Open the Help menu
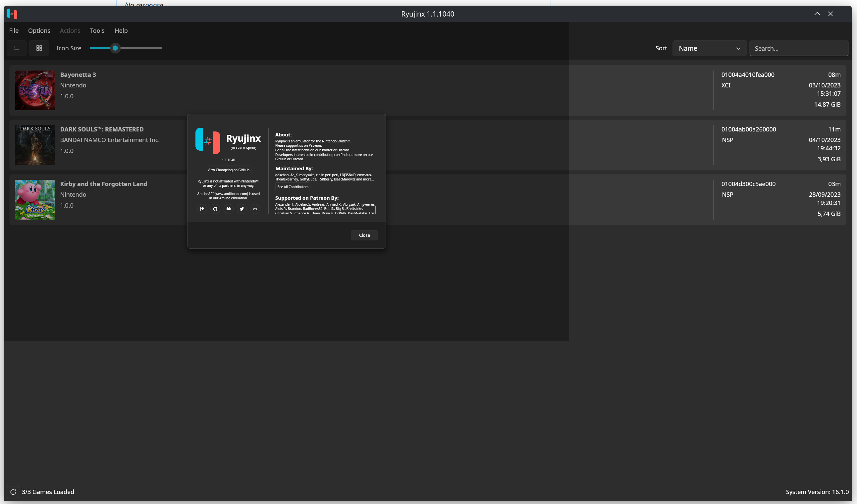The height and width of the screenshot is (504, 857). (x=121, y=30)
